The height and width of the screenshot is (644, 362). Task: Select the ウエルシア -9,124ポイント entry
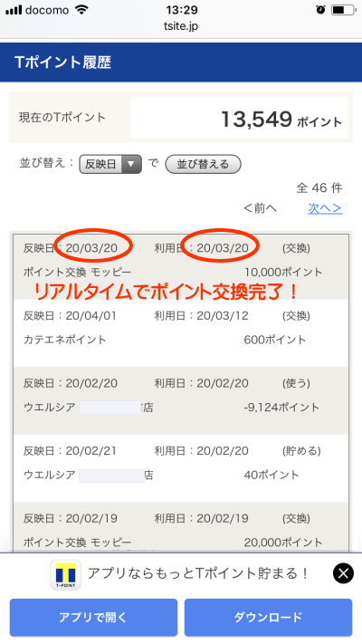pyautogui.click(x=181, y=400)
